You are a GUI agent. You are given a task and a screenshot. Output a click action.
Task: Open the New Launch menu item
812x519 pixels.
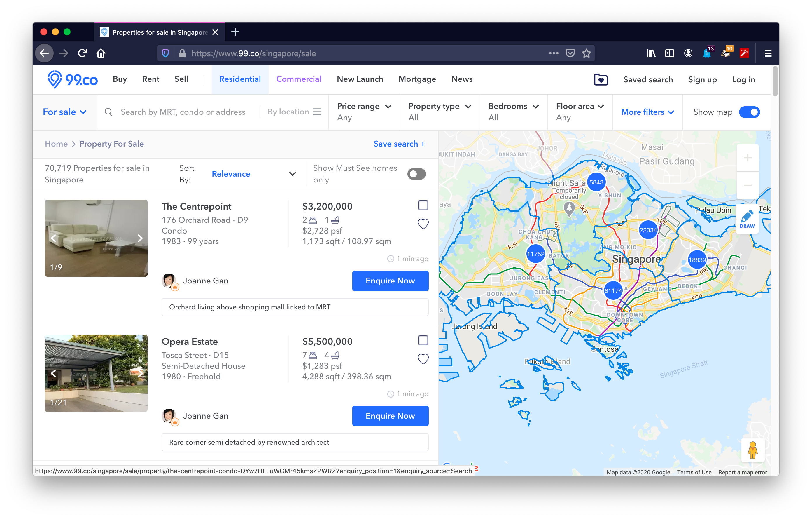360,79
